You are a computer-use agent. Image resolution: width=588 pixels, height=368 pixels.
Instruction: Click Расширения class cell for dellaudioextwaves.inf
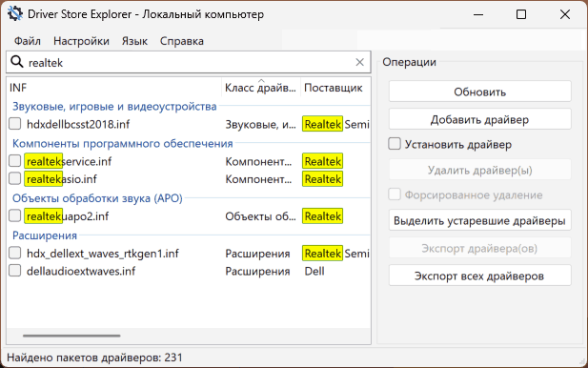[x=257, y=271]
